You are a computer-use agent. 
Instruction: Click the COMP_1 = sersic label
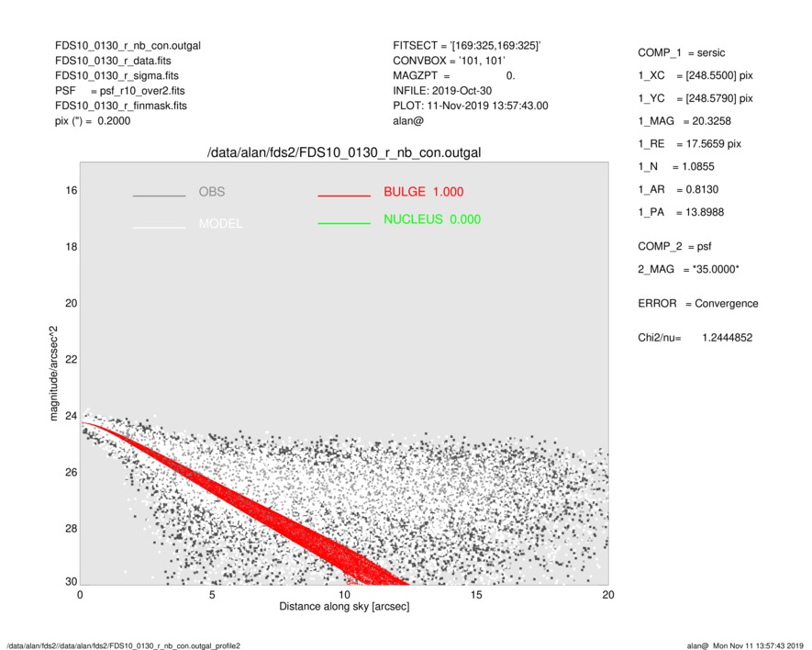(681, 53)
